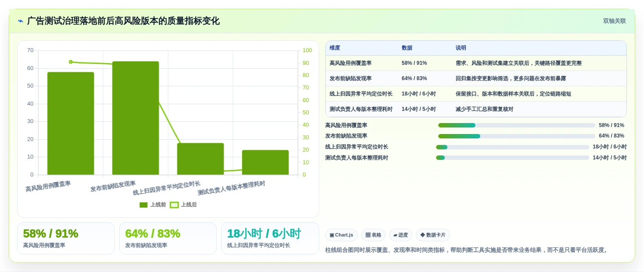This screenshot has height=272, width=644.
Task: Click the 测试负责人每版本整理耗时 progress bar
Action: click(513, 158)
